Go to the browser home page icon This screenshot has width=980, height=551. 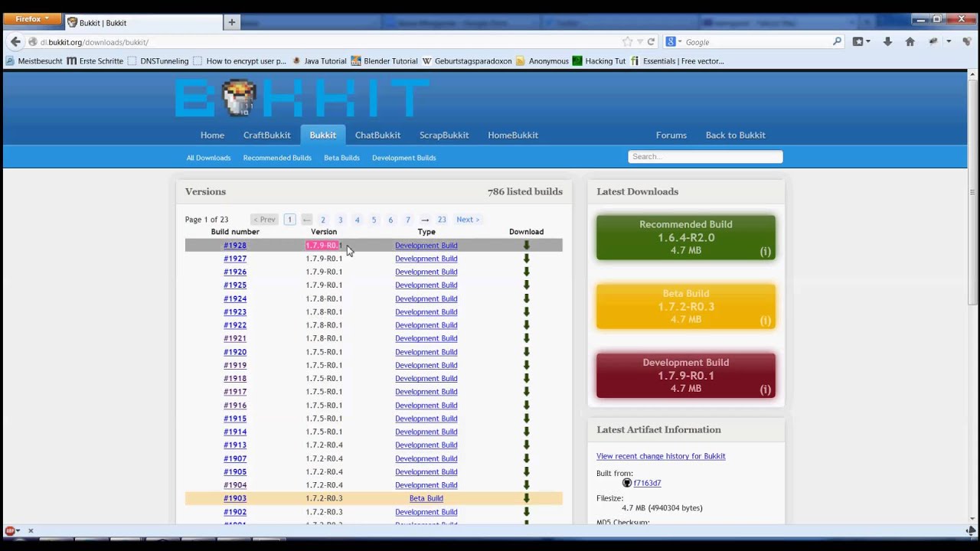point(910,42)
